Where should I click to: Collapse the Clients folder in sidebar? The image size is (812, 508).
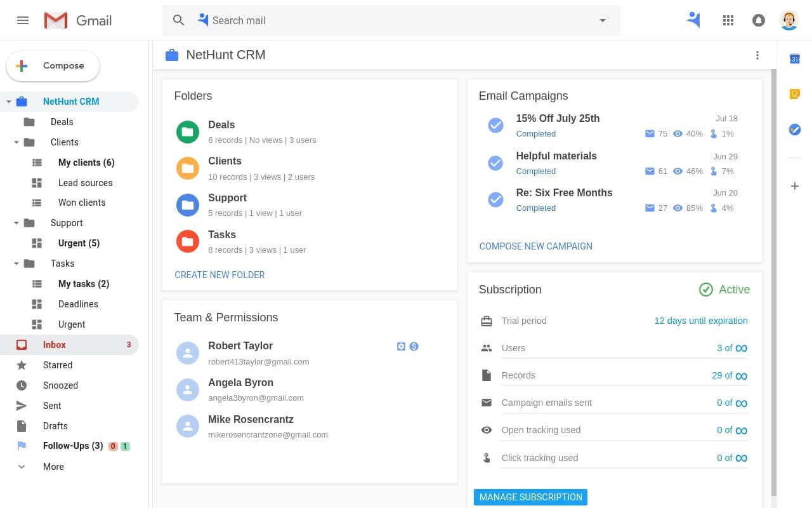(16, 142)
